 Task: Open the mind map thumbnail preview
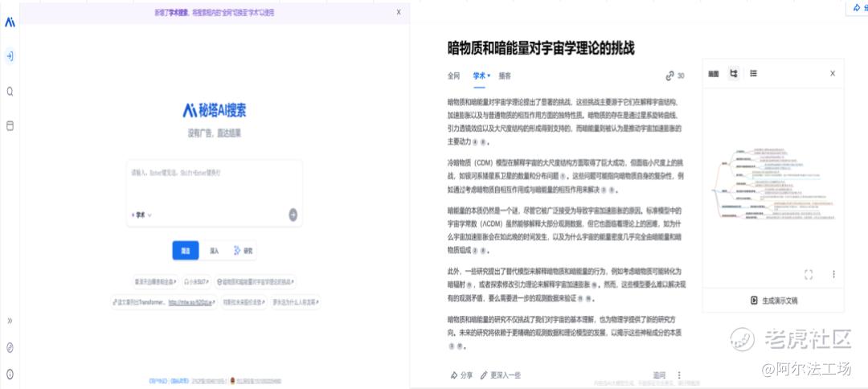pos(773,184)
